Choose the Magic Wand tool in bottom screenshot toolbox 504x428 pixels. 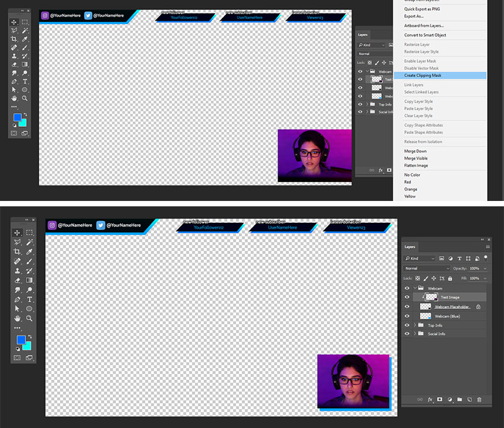[x=29, y=242]
